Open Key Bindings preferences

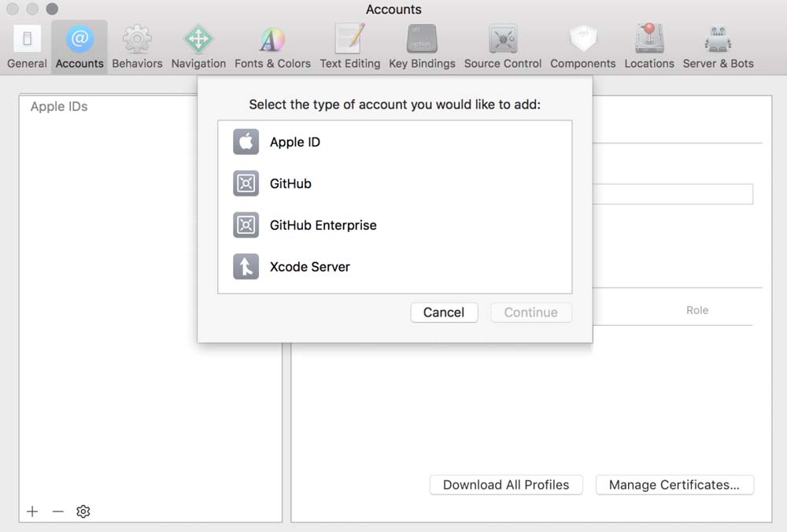(422, 46)
